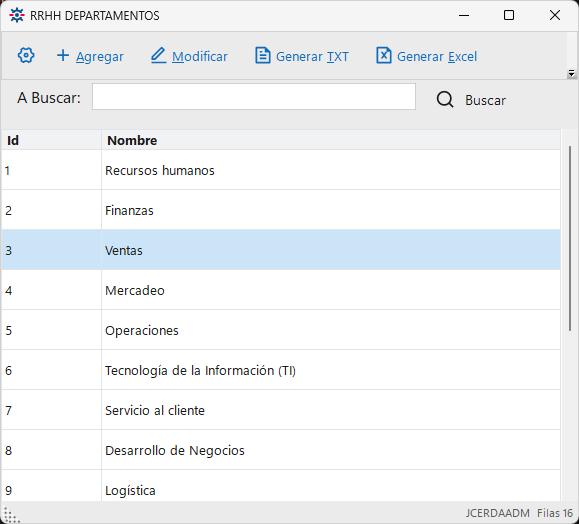This screenshot has width=579, height=524.
Task: Click Id cell with value 9
Action: pyautogui.click(x=51, y=486)
